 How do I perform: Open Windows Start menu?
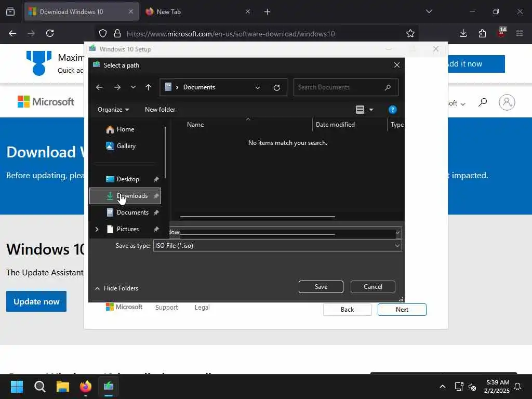pyautogui.click(x=17, y=387)
